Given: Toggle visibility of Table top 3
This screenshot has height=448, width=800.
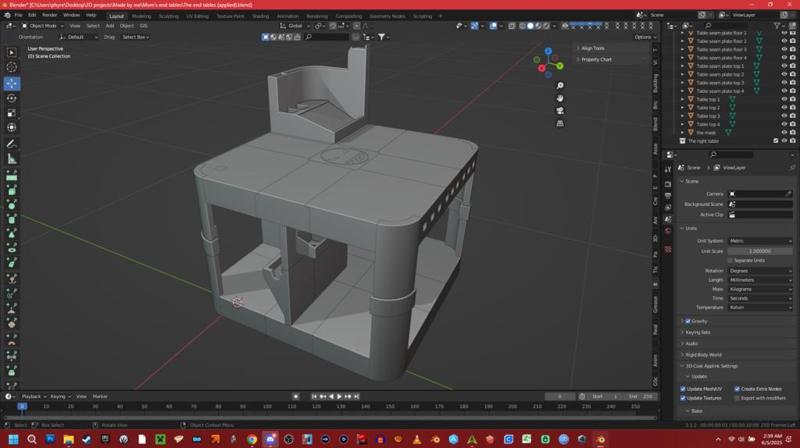Looking at the screenshot, I should pyautogui.click(x=784, y=116).
